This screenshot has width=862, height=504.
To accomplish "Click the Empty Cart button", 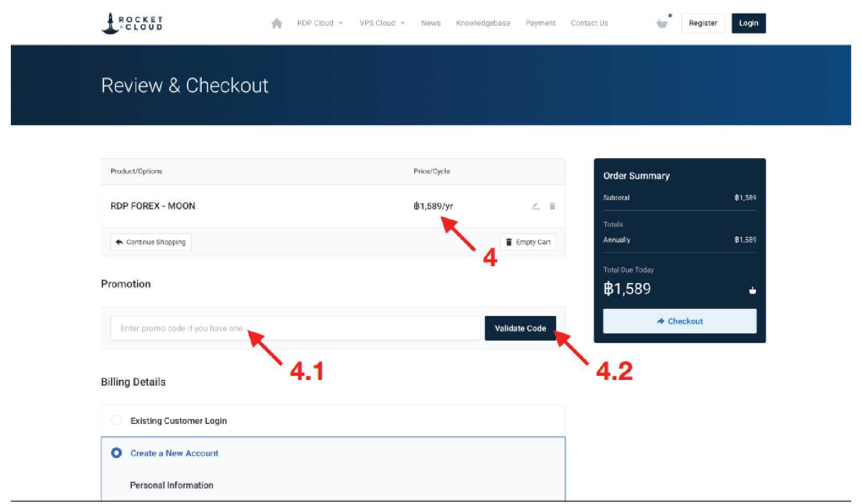I will point(528,242).
